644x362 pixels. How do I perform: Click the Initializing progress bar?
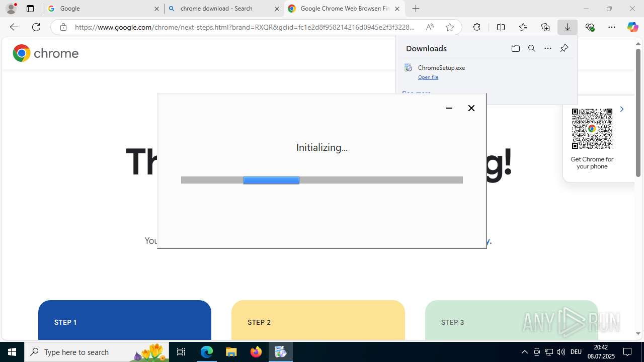(x=322, y=180)
